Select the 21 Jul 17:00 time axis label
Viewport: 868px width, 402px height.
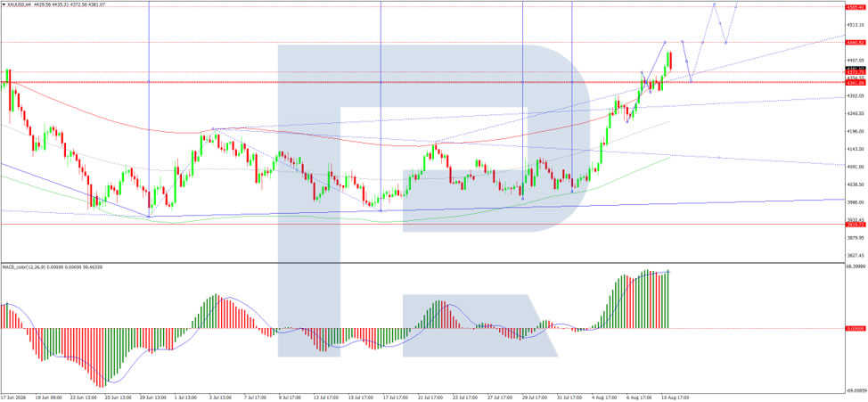[430, 398]
